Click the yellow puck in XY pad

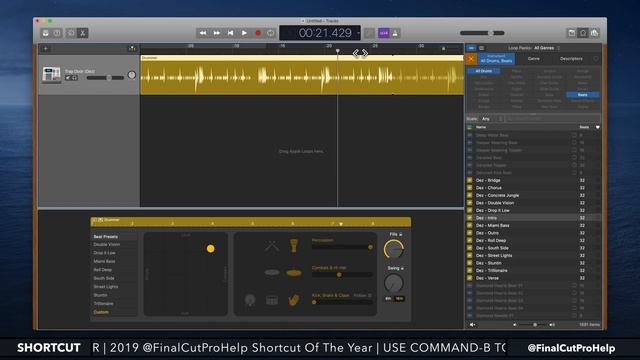click(x=211, y=248)
